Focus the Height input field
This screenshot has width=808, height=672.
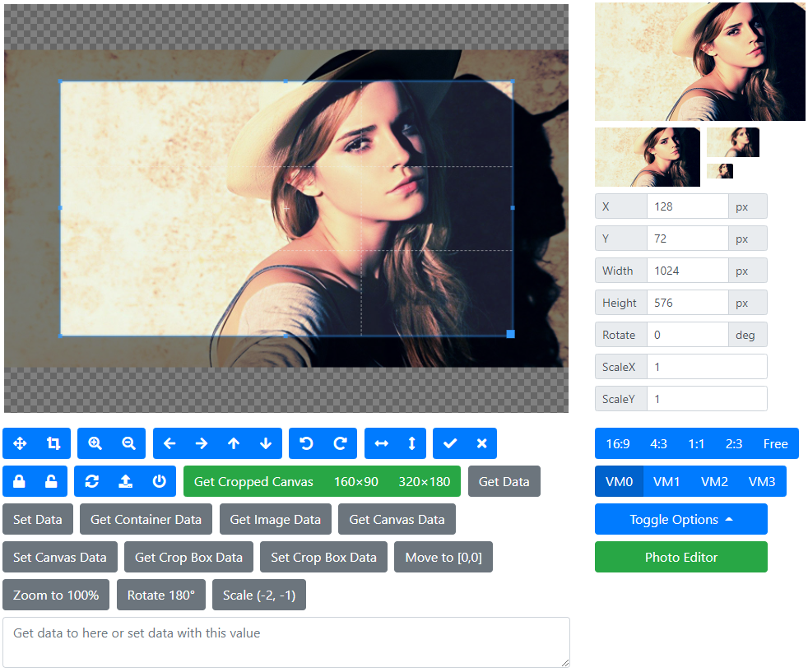[687, 302]
